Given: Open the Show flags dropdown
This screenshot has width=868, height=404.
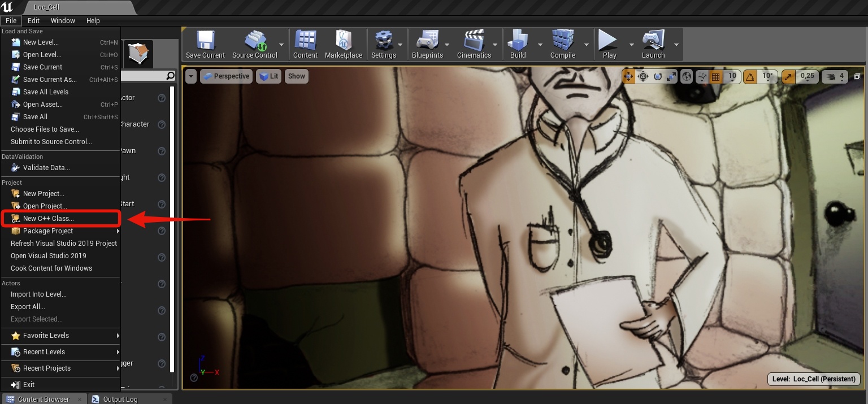Looking at the screenshot, I should click(x=297, y=76).
